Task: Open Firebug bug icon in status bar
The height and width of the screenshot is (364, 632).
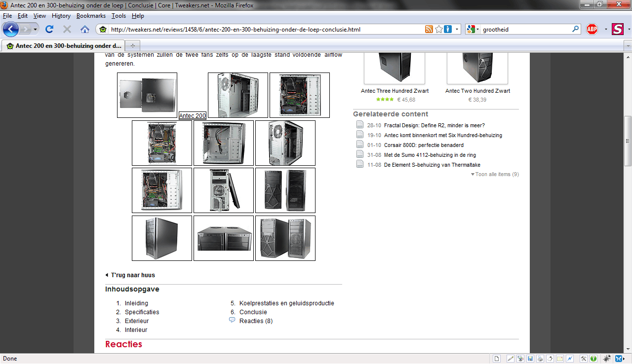Action: tap(607, 359)
